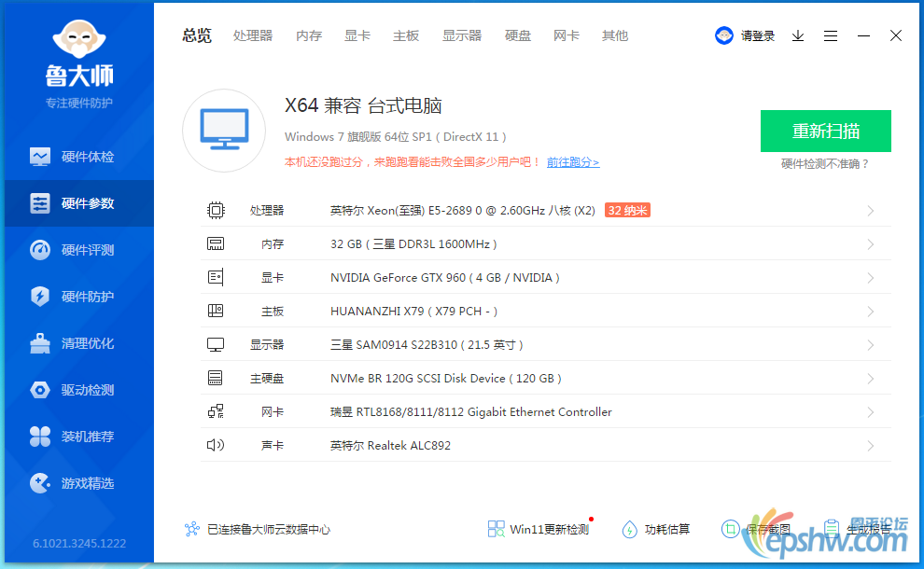Click the cloud data center status icon
924x569 pixels.
pos(192,529)
